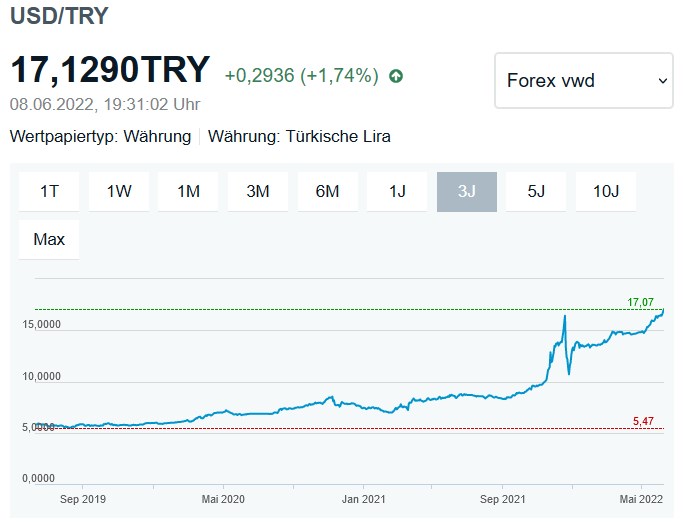Select the 1T time range
The image size is (683, 525).
[x=49, y=192]
